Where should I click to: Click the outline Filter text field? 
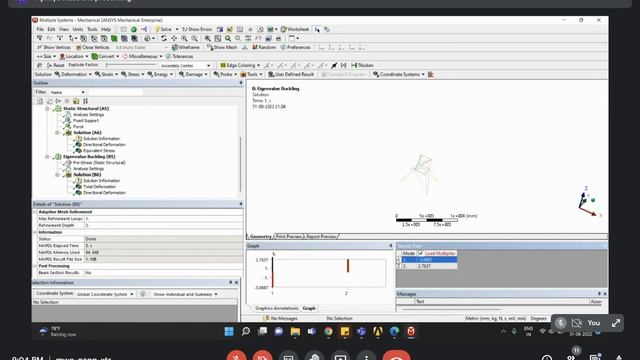click(x=116, y=92)
